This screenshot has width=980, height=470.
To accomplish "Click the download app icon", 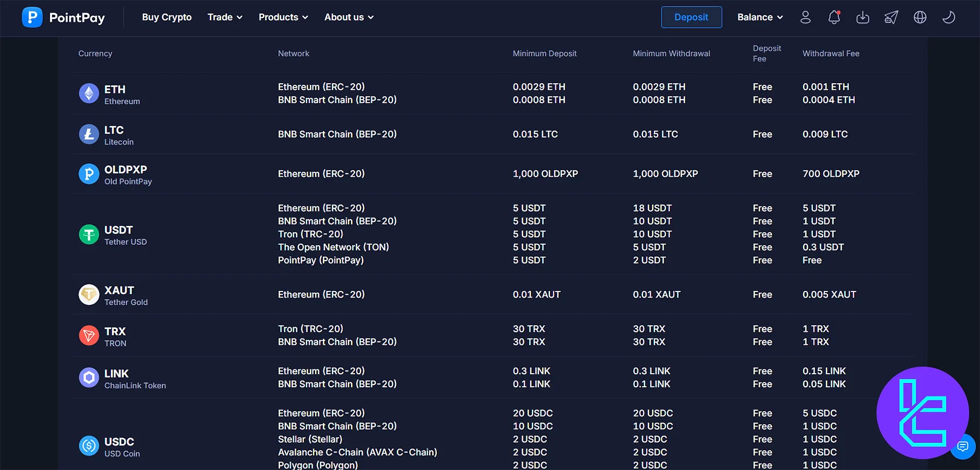I will tap(863, 17).
